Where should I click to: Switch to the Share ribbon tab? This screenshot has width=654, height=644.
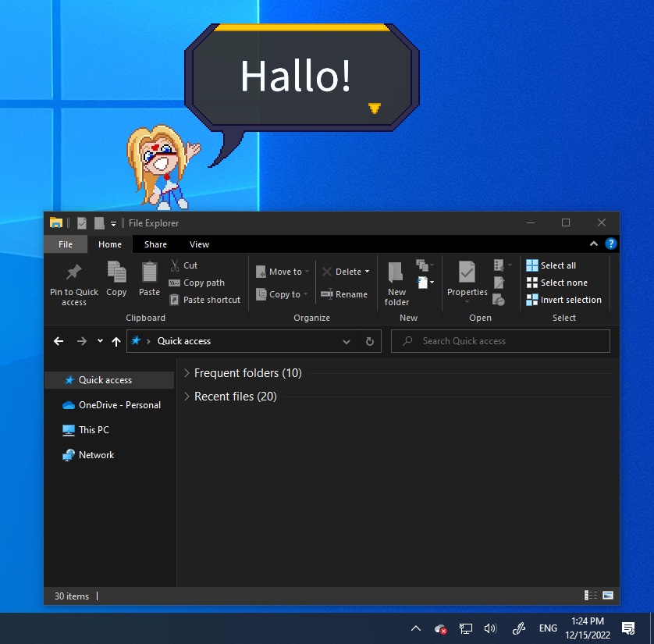[155, 244]
